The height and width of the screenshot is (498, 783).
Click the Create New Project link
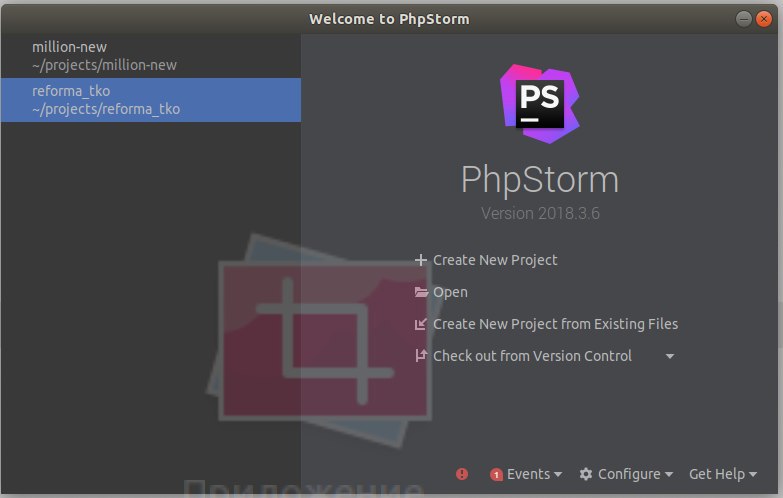[495, 260]
